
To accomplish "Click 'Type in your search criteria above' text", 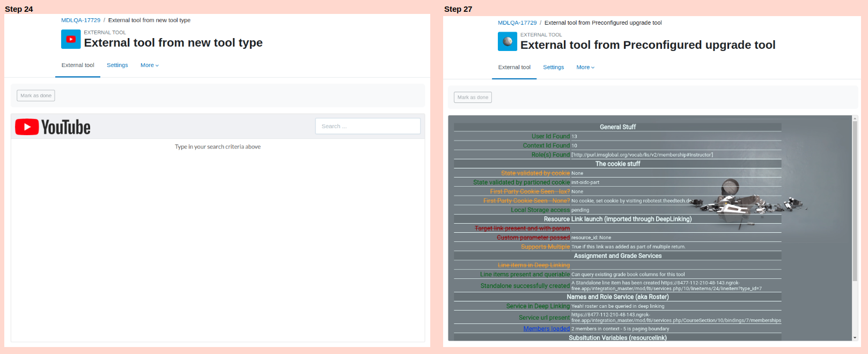I will point(218,146).
